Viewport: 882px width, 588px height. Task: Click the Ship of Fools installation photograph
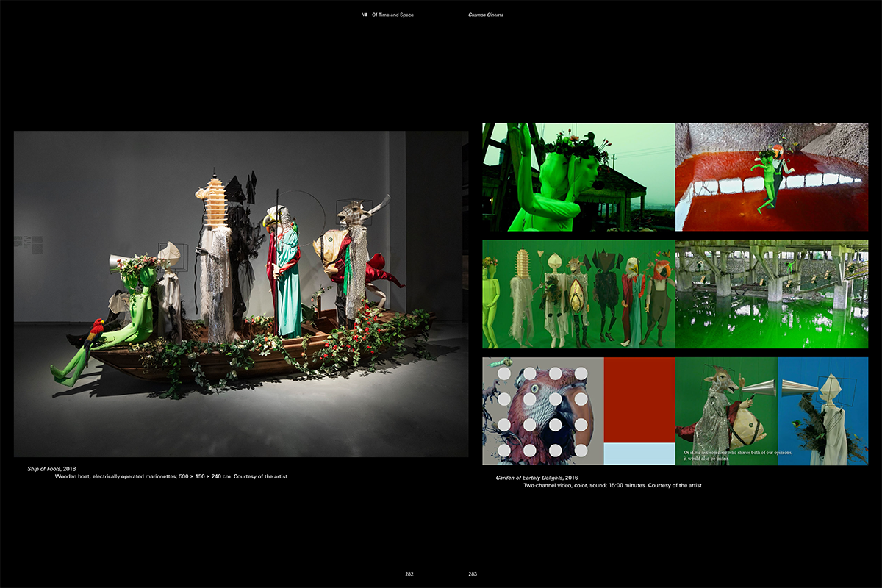241,294
